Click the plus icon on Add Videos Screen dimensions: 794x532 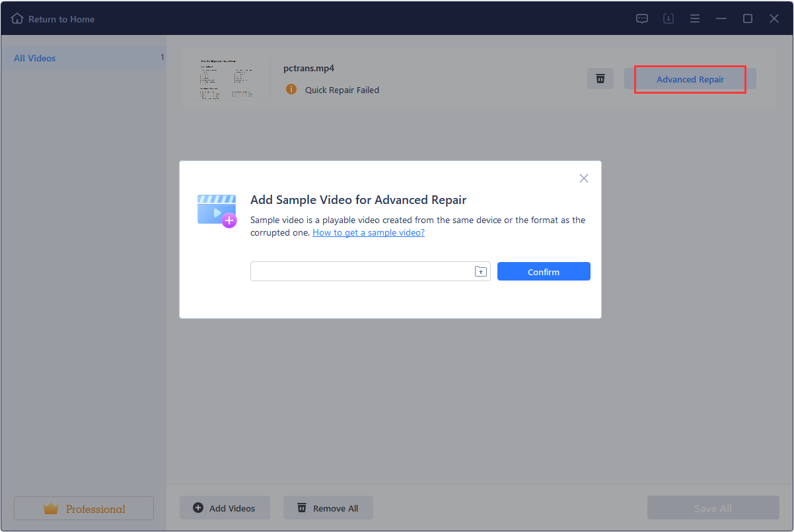pyautogui.click(x=198, y=508)
